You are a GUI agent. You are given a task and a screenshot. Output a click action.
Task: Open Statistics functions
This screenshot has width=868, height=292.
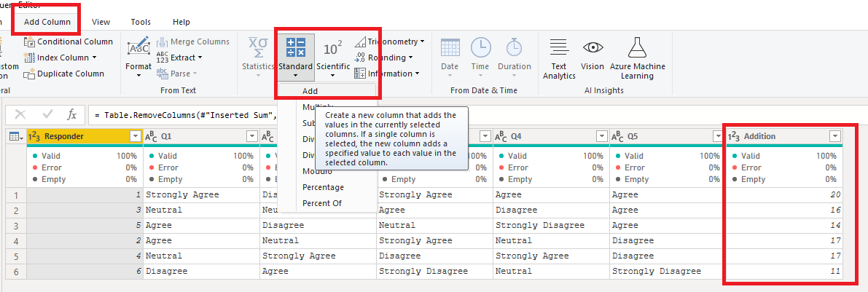(258, 57)
